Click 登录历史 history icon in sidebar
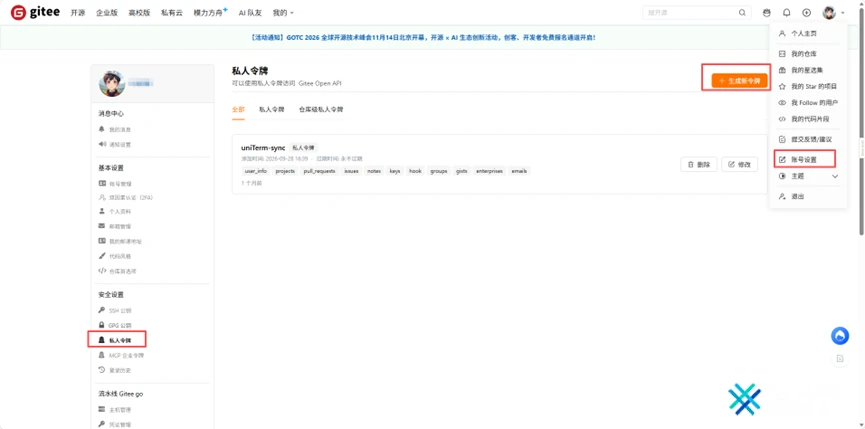This screenshot has height=429, width=865. [x=102, y=370]
